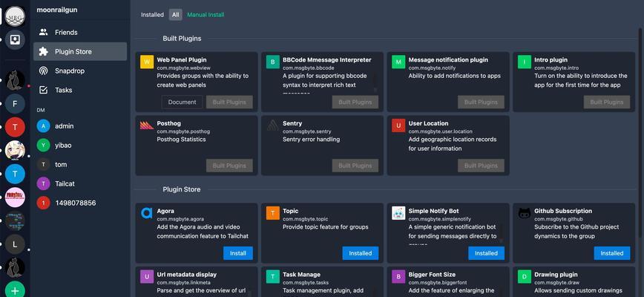644x297 pixels.
Task: Open the cat avatar server with red dot
Action: point(15,80)
